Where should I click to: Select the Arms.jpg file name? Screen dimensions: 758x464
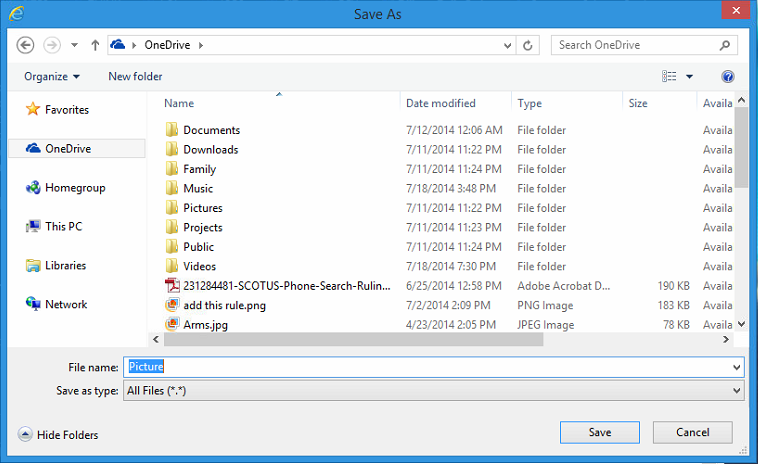click(205, 325)
